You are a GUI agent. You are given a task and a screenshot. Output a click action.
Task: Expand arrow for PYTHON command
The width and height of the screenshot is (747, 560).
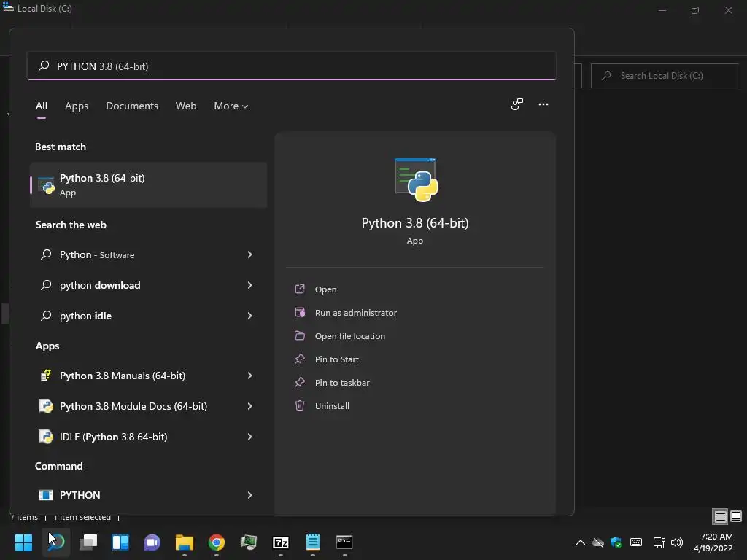[x=249, y=495]
